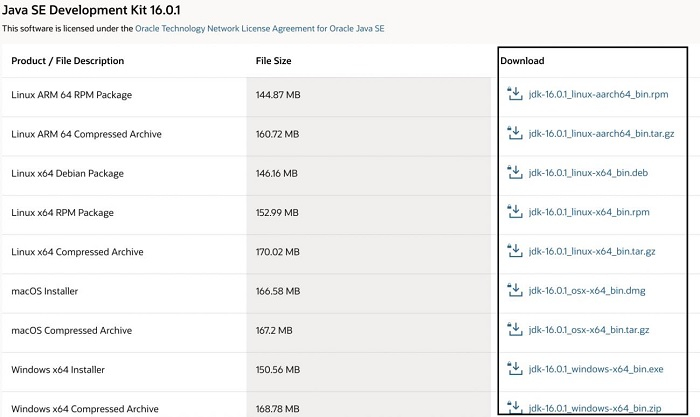Click download icon for Windows x64 Installer exe
Viewport: 700px width, 417px height.
click(x=515, y=369)
